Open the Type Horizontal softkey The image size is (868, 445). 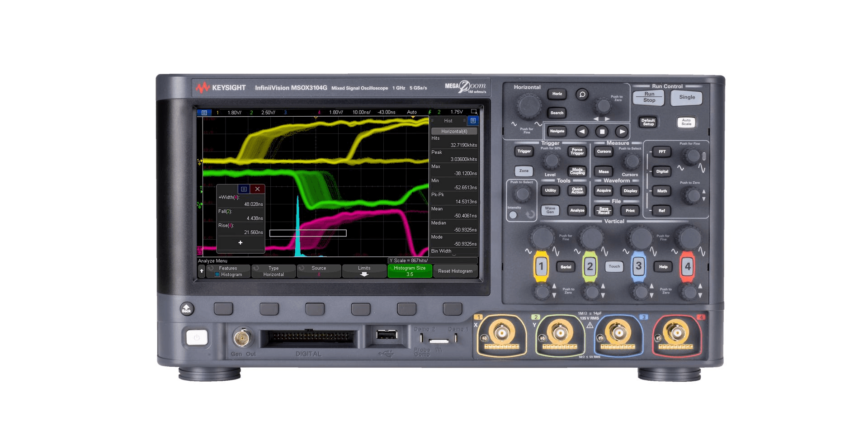tap(274, 271)
